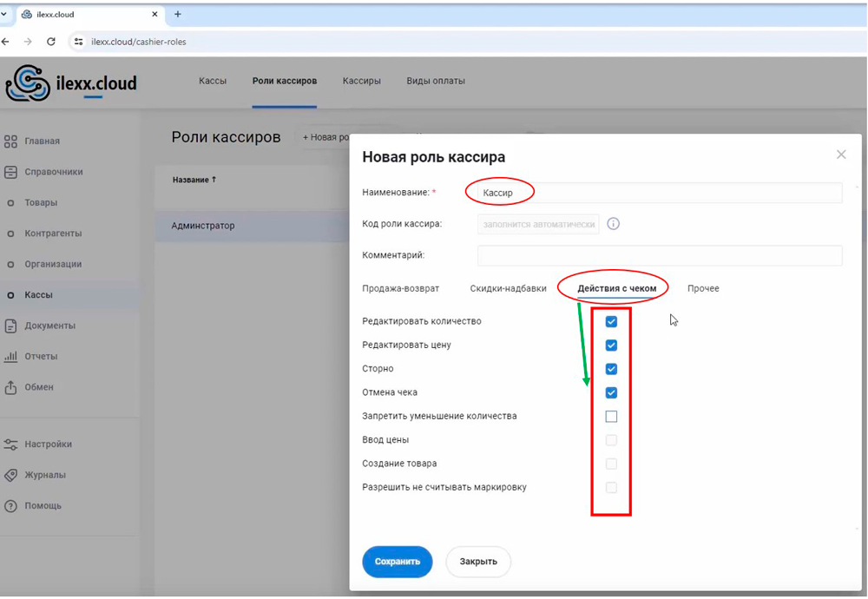This screenshot has width=868, height=599.
Task: Click the info icon beside role code field
Action: tap(613, 224)
